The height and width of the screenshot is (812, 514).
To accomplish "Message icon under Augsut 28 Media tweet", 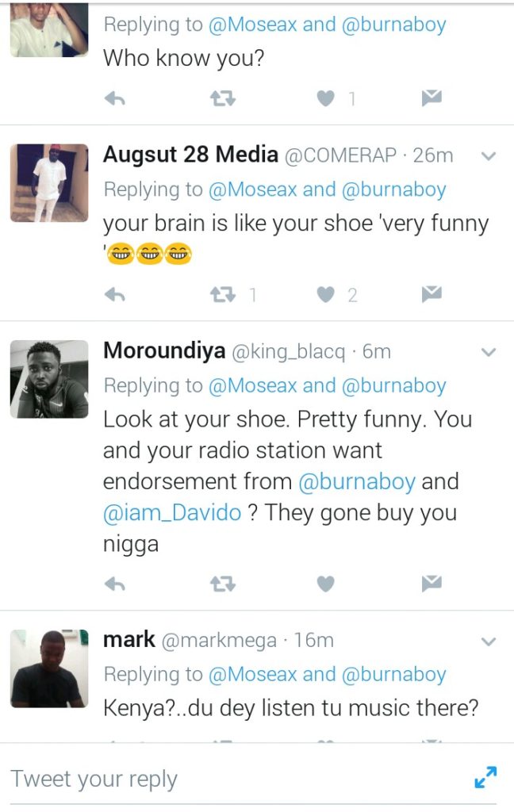I will point(431,295).
